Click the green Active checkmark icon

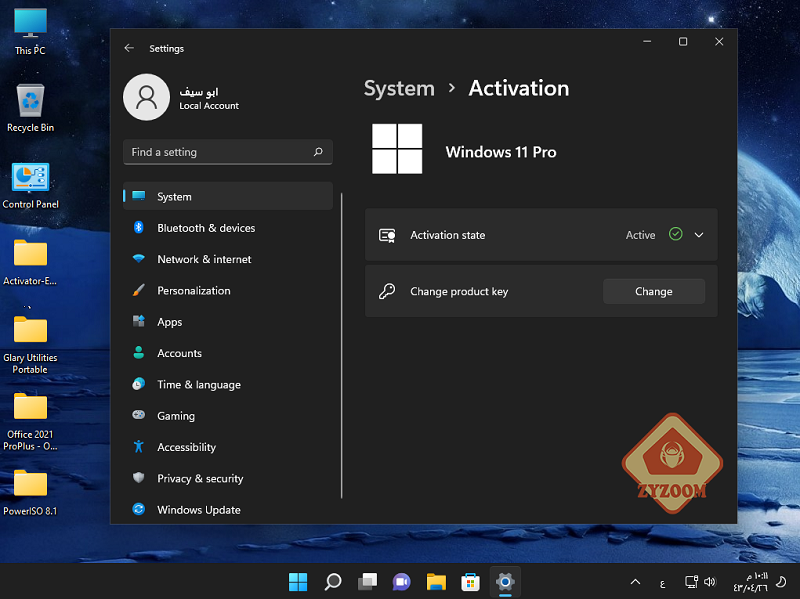click(676, 234)
